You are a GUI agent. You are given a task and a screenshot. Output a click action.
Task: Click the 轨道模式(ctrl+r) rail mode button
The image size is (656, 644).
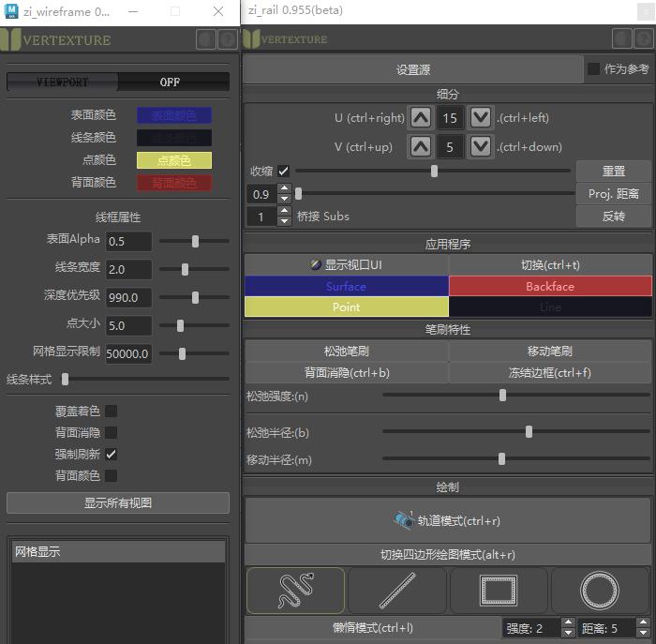[x=447, y=521]
